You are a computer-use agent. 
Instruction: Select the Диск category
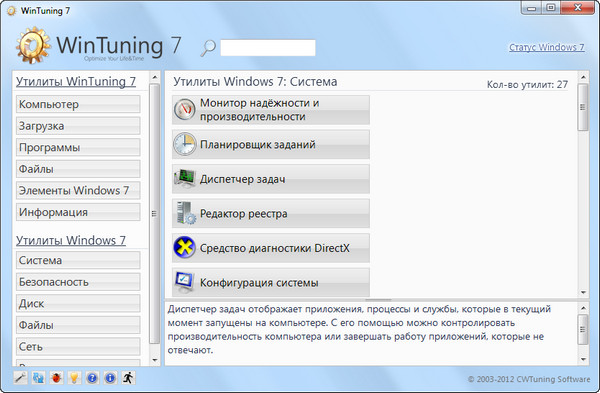pyautogui.click(x=78, y=303)
